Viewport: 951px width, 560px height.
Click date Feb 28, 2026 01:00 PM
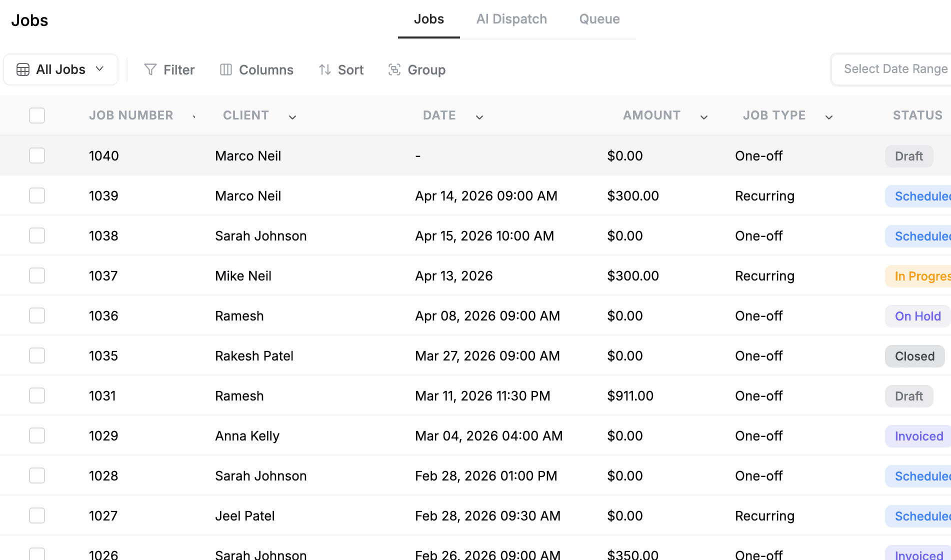[x=486, y=476]
